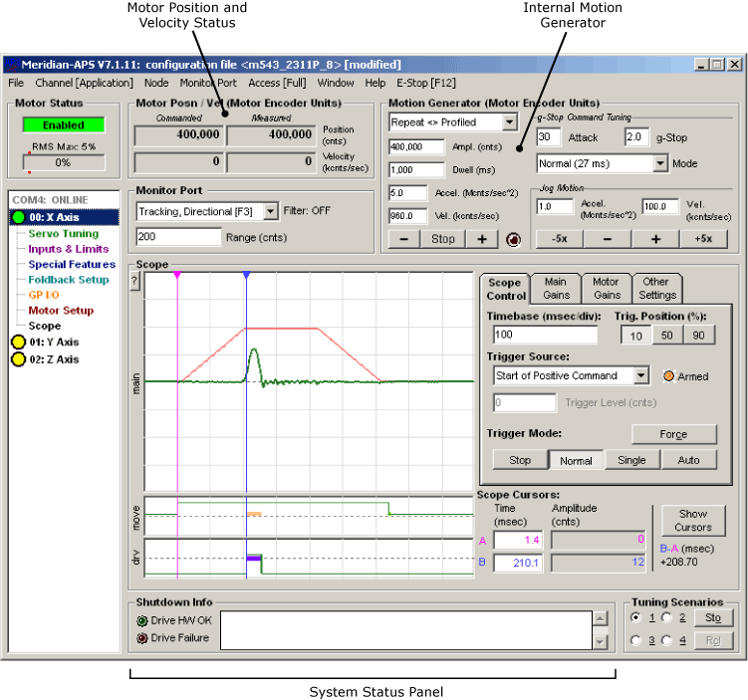Select tuning scenario 3 radio button

pos(635,640)
